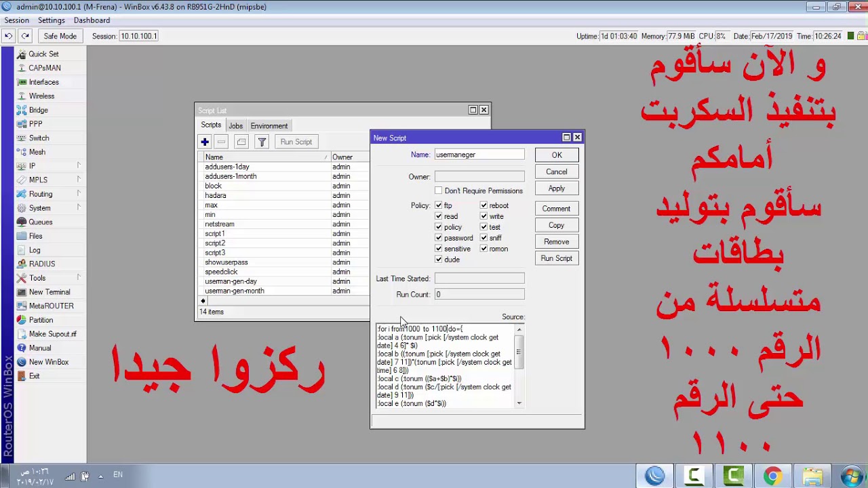Viewport: 868px width, 488px height.
Task: Uncheck the password policy checkbox
Action: [439, 238]
